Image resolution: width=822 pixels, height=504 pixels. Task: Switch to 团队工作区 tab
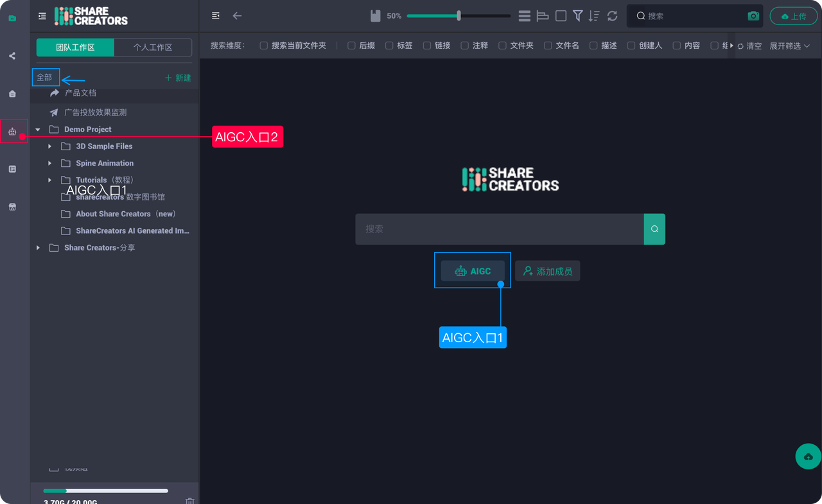75,48
